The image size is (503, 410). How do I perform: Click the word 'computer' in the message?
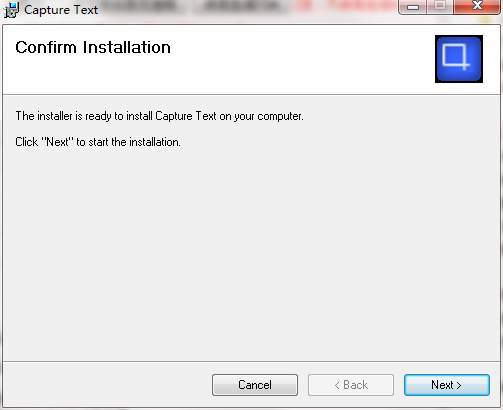[280, 116]
